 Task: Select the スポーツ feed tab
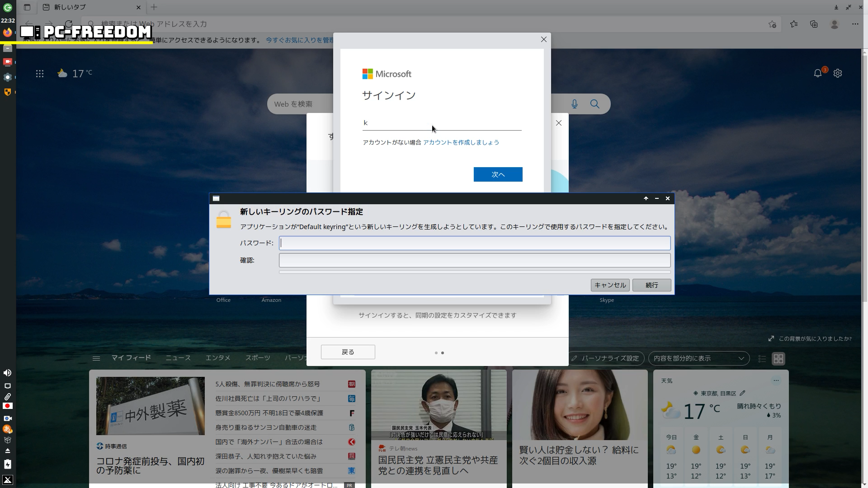[x=258, y=358]
